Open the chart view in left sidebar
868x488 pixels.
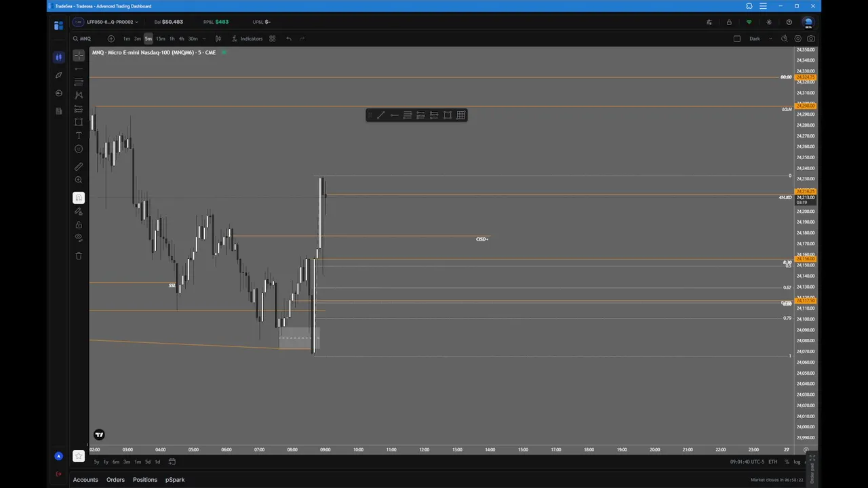58,57
